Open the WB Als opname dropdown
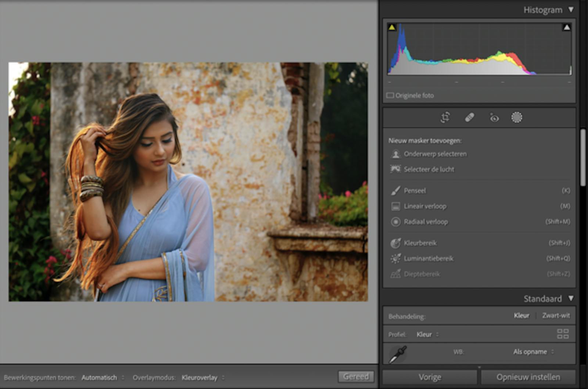The image size is (588, 389). [533, 352]
